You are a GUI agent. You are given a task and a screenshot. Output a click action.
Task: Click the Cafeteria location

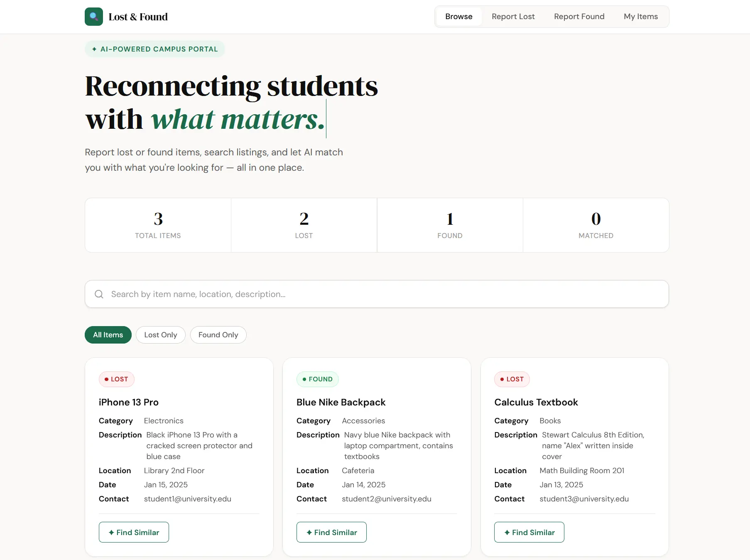(358, 471)
